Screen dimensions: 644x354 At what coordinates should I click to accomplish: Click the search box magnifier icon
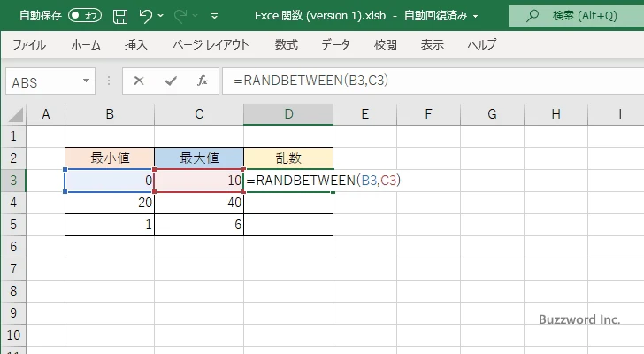pyautogui.click(x=533, y=16)
